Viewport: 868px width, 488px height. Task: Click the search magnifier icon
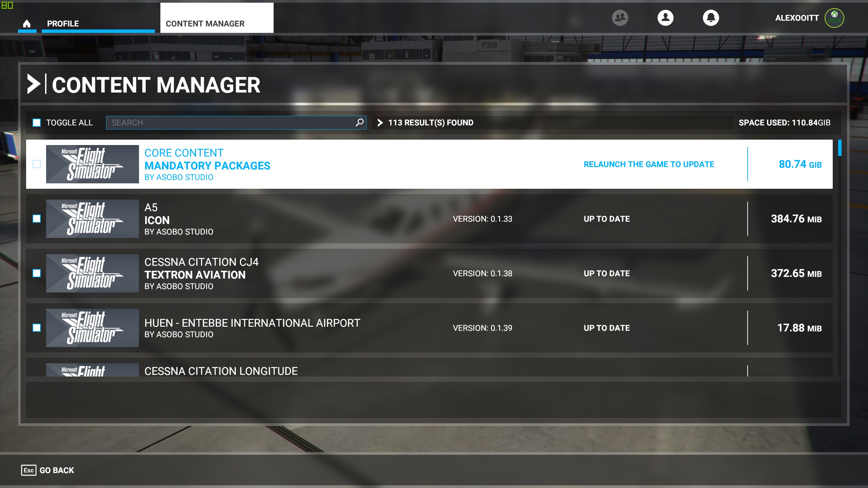[x=359, y=122]
